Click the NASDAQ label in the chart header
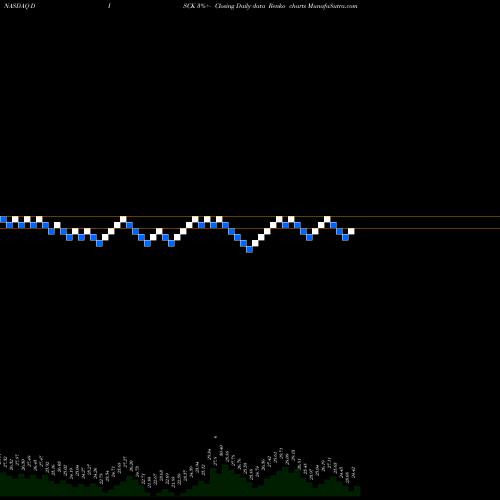This screenshot has width=500, height=500. coord(16,6)
